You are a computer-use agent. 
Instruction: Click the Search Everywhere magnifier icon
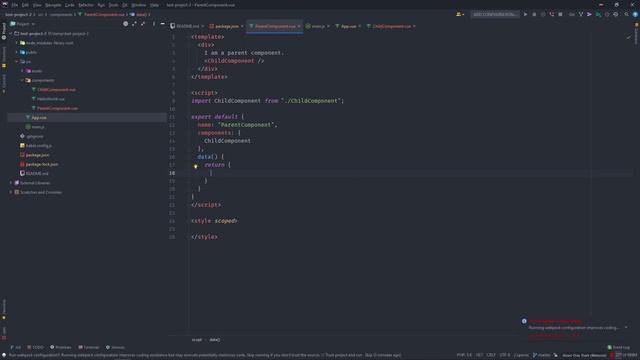(x=627, y=14)
